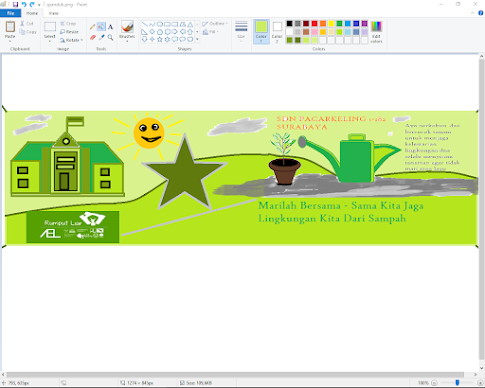Image resolution: width=485 pixels, height=388 pixels.
Task: Choose the Six-point star shape
Action: coord(167,39)
